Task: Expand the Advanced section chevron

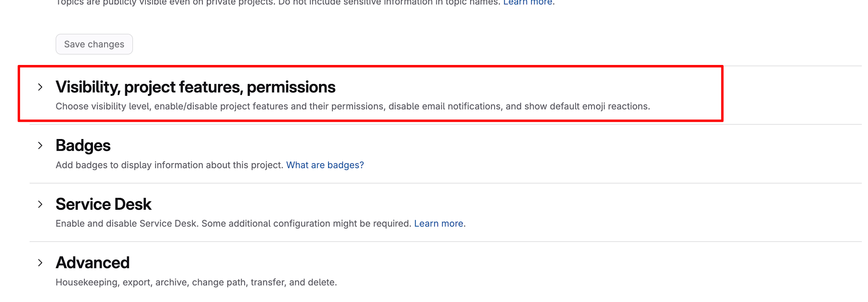Action: (40, 263)
